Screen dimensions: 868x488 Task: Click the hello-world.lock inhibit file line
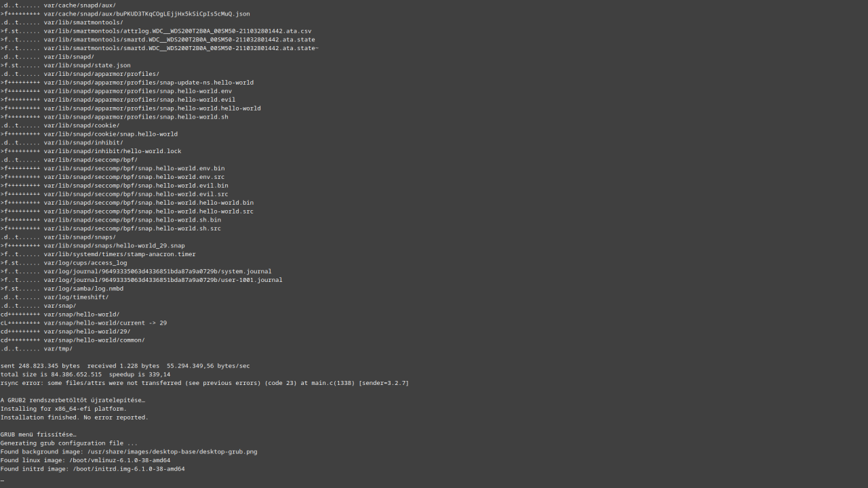pyautogui.click(x=113, y=151)
